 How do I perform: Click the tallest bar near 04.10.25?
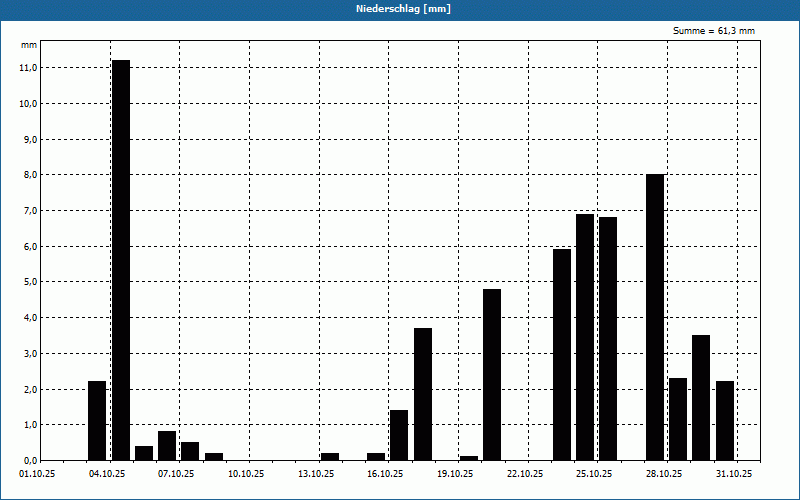point(121,260)
